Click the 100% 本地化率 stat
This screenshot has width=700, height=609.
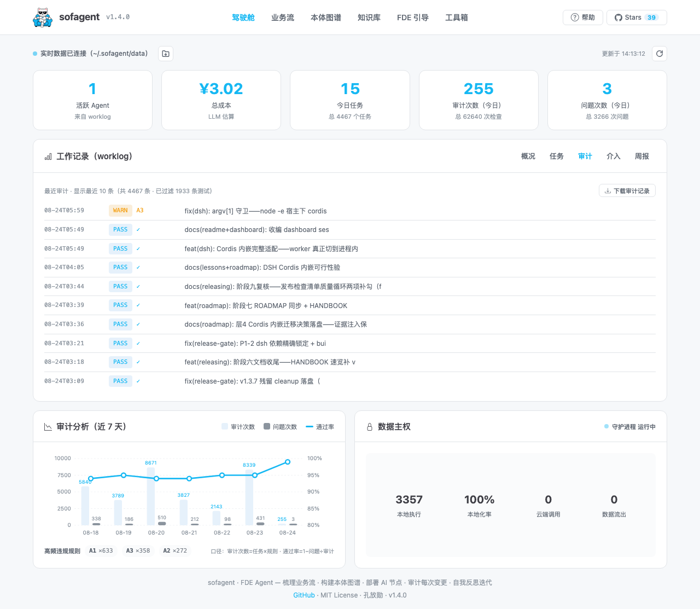pyautogui.click(x=479, y=506)
